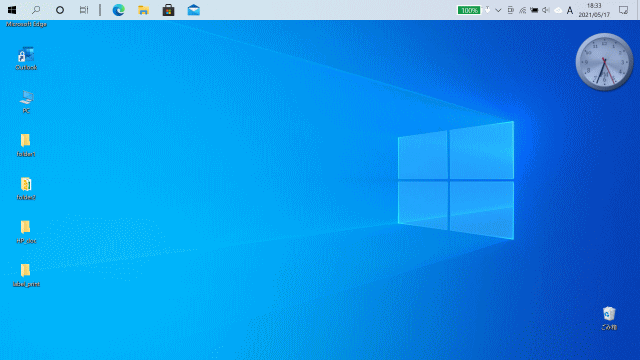Open Microsoft Store from the taskbar

(x=168, y=10)
